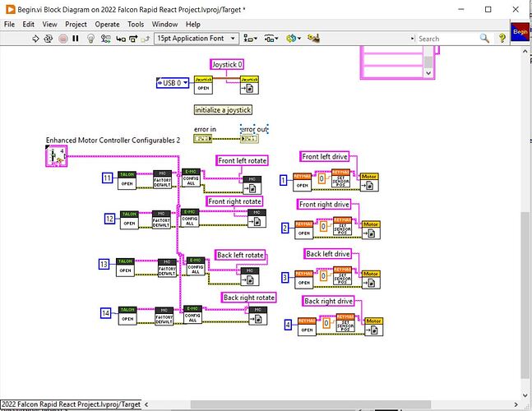Open the Project menu
Screen dimensions: 532x411
pos(76,25)
